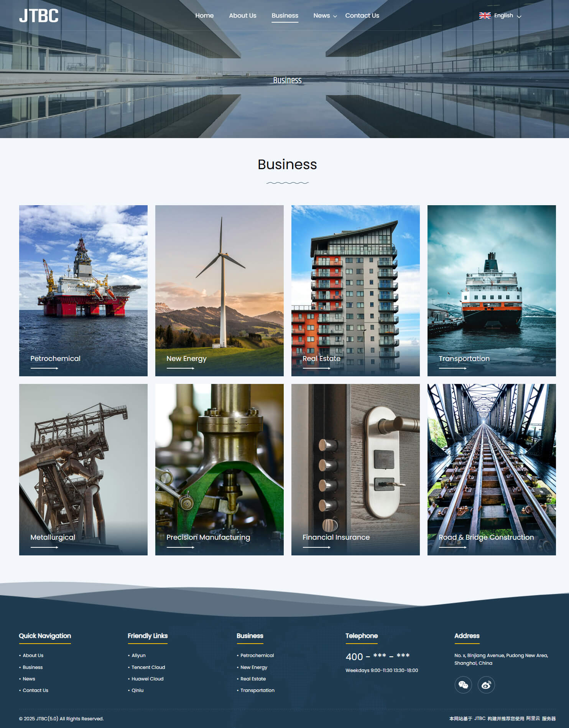The width and height of the screenshot is (569, 728).
Task: Click the large Business section title
Action: [287, 165]
